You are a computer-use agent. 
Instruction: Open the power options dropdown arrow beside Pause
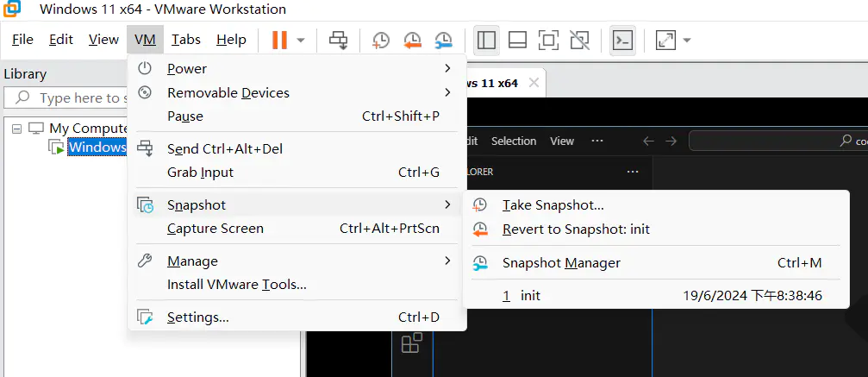click(301, 40)
